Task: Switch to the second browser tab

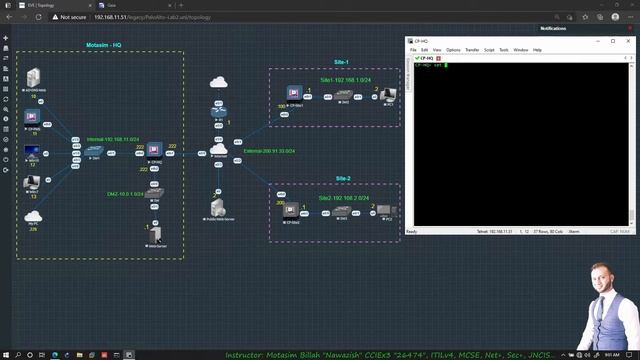Action: 135,5
